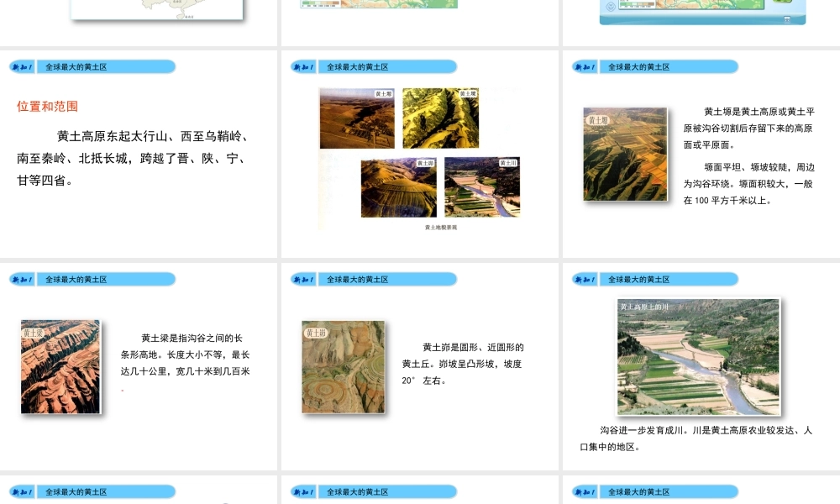Select the small 黄土峁 photo in the four-photo slide
Viewport: 840px width, 504px height.
(x=398, y=187)
